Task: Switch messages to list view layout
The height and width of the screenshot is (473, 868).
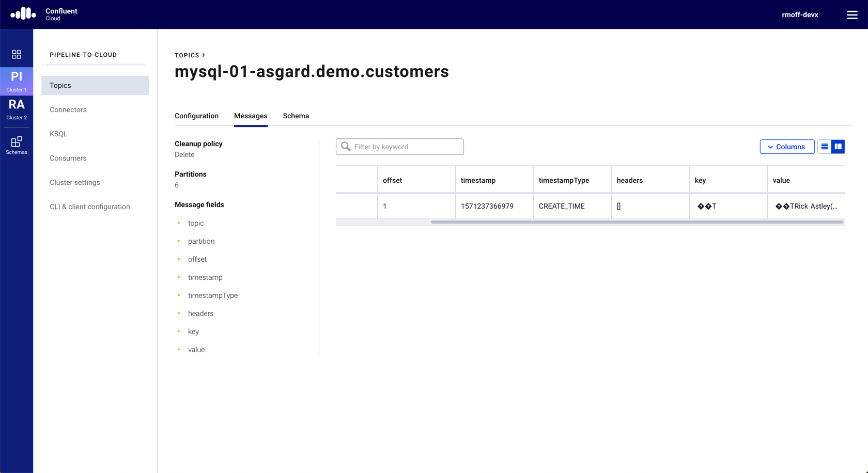Action: [x=825, y=147]
